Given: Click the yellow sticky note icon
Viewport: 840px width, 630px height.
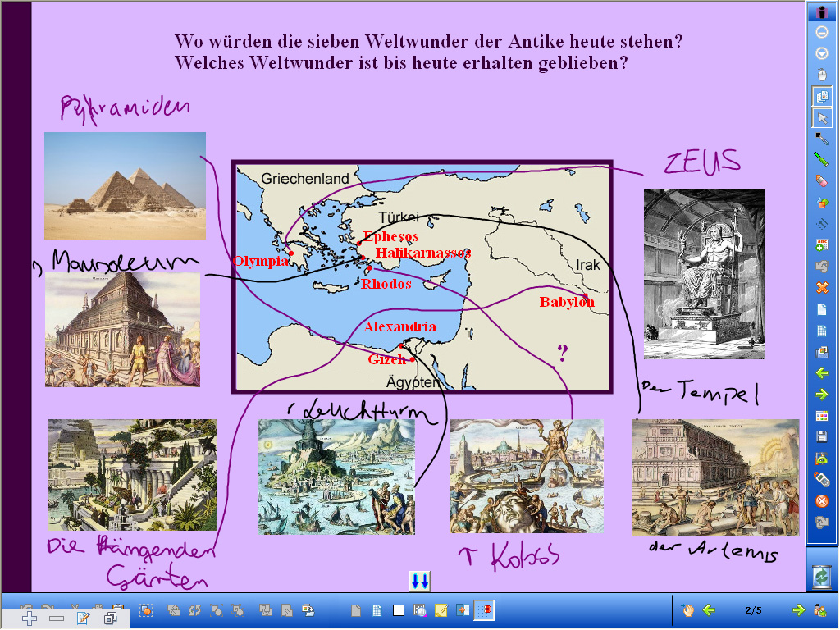Looking at the screenshot, I should [441, 610].
